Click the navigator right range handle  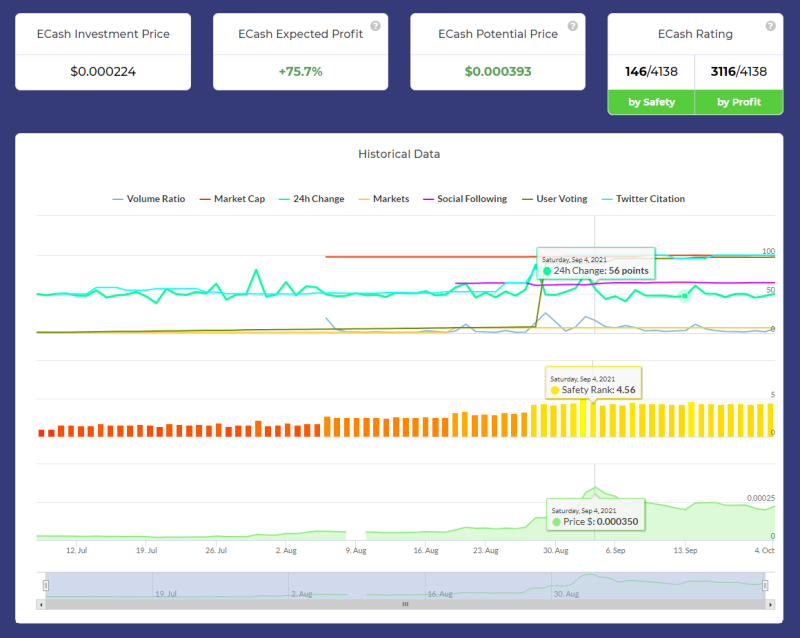(x=765, y=585)
